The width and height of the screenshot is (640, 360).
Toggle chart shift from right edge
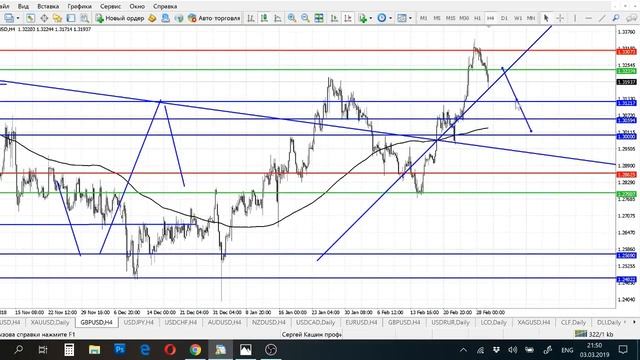coord(348,18)
